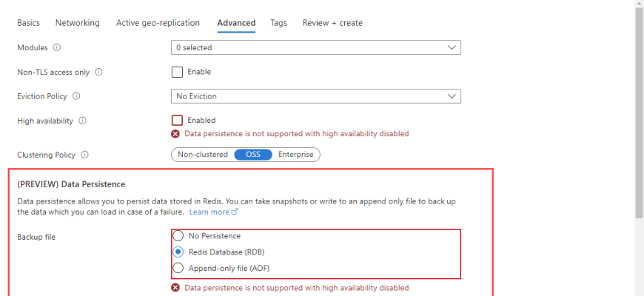
Task: Choose Append-only file (AOF) option
Action: pos(178,268)
